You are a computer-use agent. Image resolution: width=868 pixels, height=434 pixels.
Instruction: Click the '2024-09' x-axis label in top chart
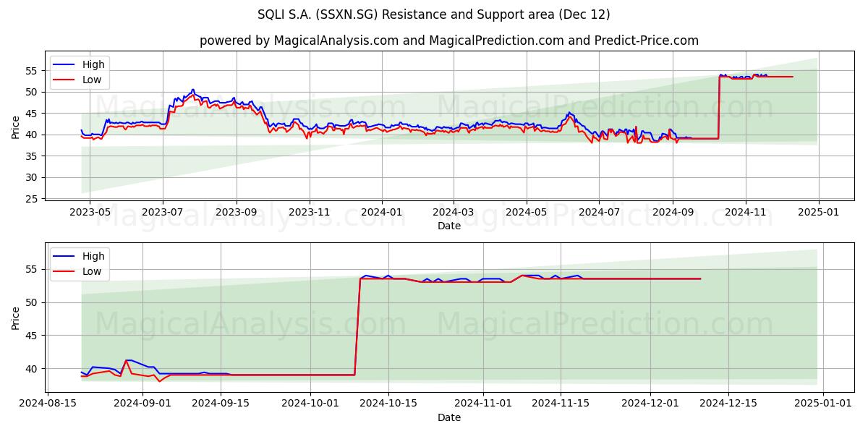pyautogui.click(x=673, y=213)
